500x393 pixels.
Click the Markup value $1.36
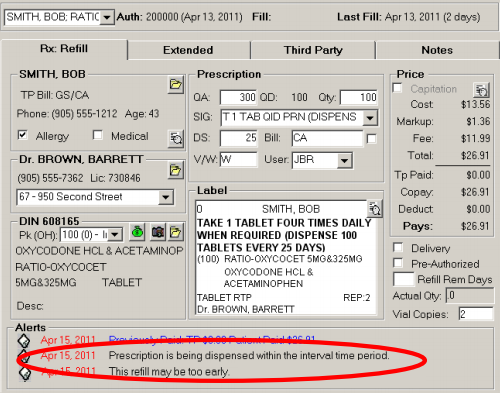tap(478, 121)
